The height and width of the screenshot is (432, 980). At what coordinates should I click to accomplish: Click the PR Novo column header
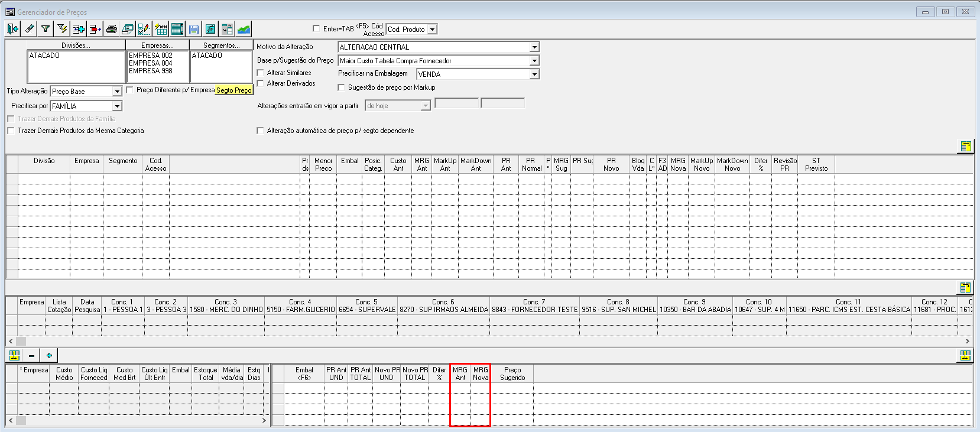point(611,164)
